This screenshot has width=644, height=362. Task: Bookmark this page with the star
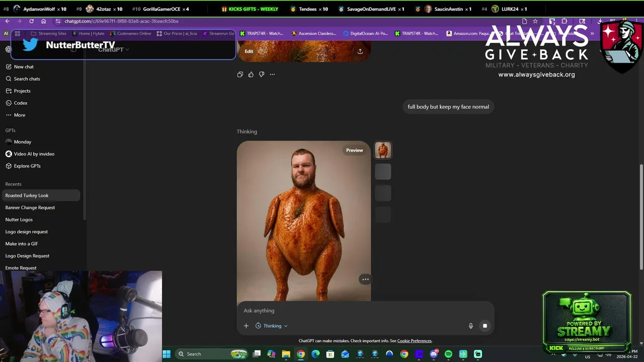click(535, 21)
